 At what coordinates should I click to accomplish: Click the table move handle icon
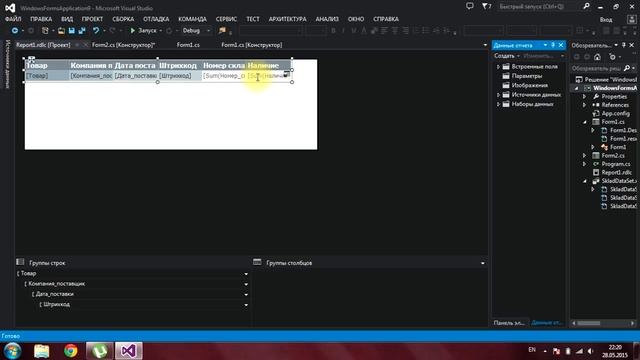[31, 59]
